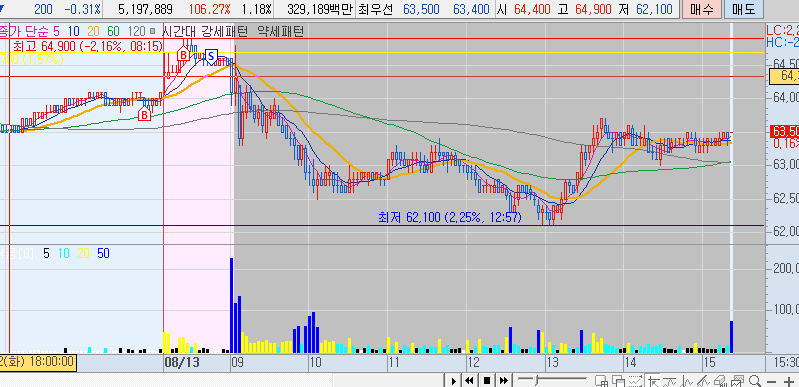This screenshot has width=799, height=387.
Task: Click the chart zoom-in plus icon
Action: point(789,381)
